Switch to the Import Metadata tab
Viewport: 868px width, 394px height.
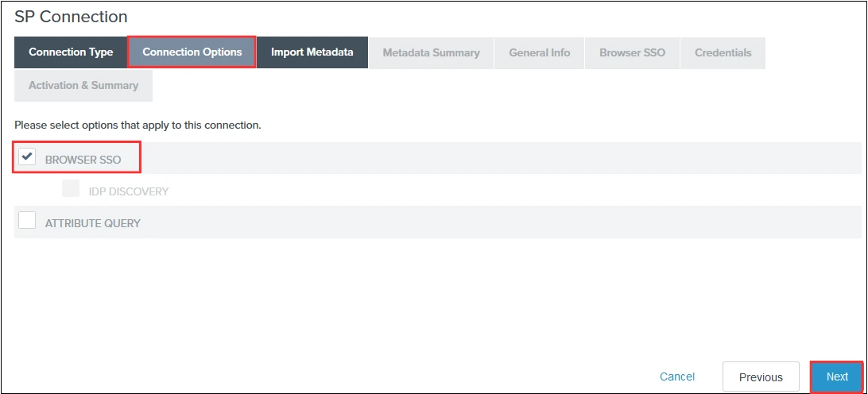pos(312,52)
